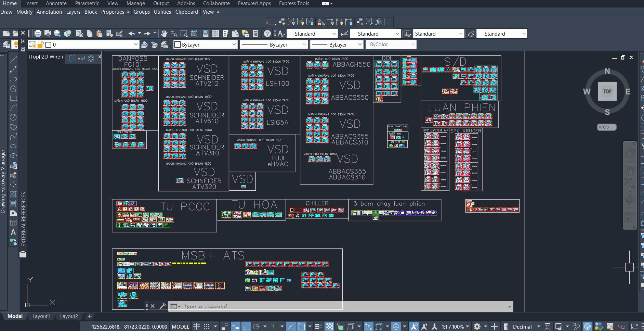Viewport: 644px width, 331px height.
Task: Open the 1:1 / 100% annotation scale dropdown
Action: [x=456, y=327]
